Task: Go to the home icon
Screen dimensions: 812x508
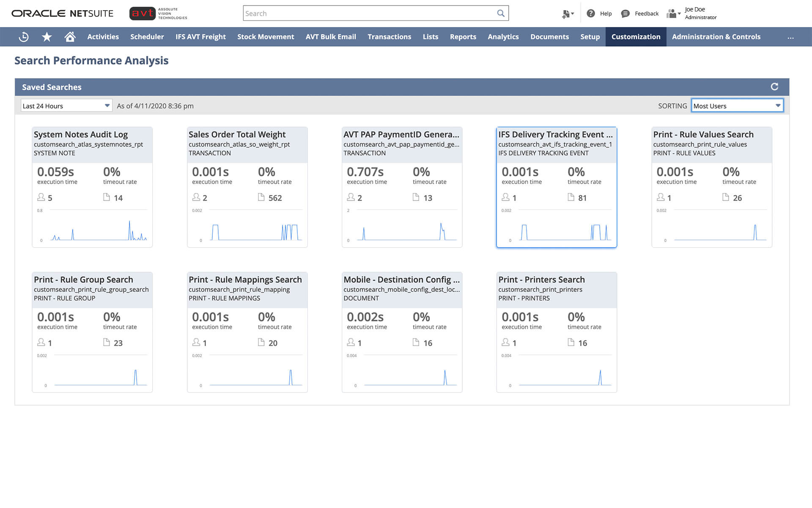Action: (x=70, y=37)
